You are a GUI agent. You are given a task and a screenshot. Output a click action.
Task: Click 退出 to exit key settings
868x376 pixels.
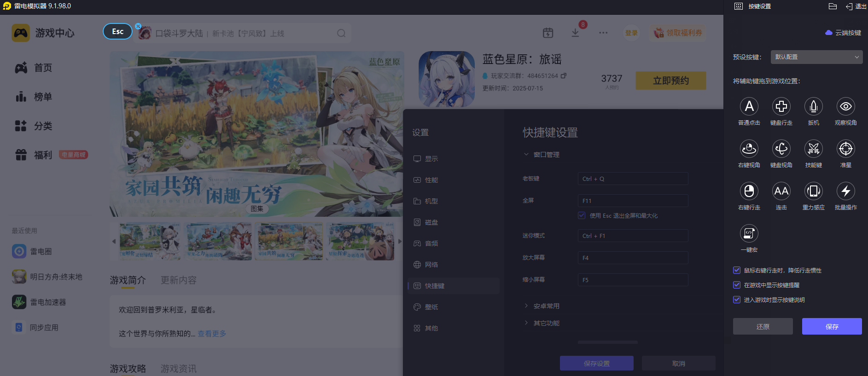pos(856,6)
